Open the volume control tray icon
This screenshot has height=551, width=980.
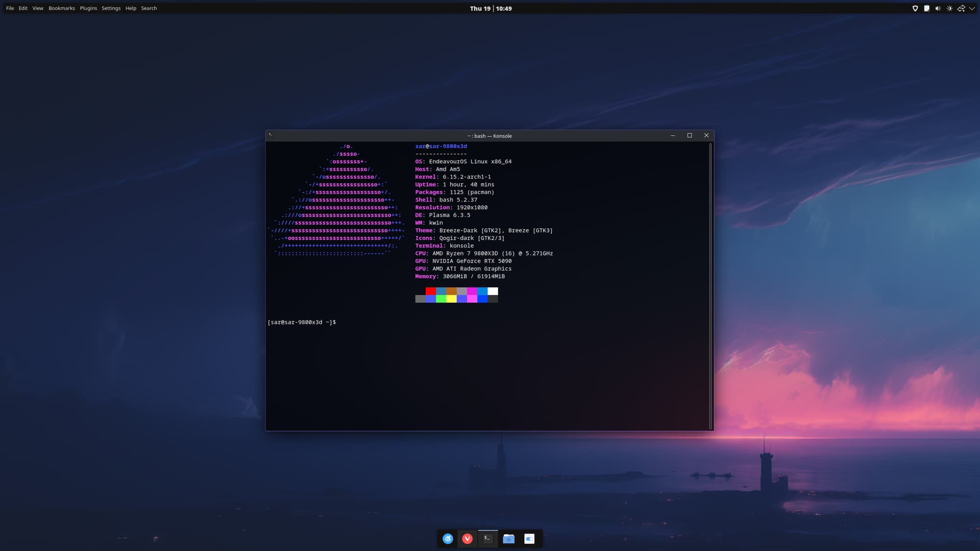pos(938,8)
